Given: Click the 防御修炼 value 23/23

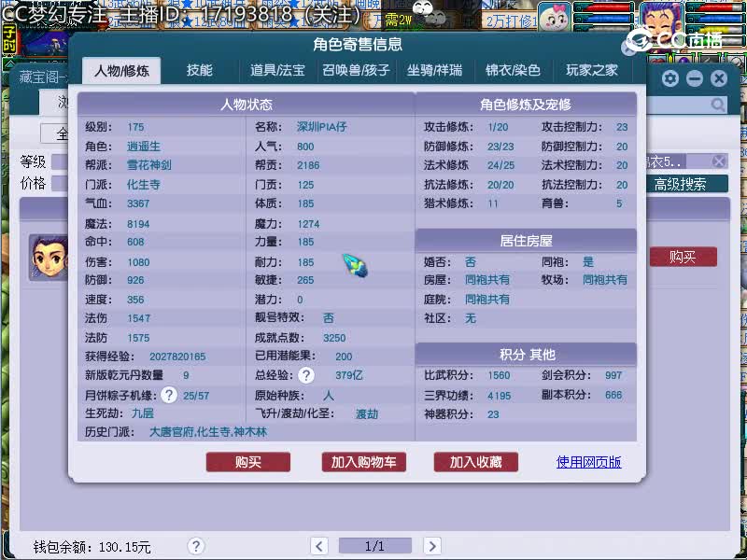Looking at the screenshot, I should point(500,147).
